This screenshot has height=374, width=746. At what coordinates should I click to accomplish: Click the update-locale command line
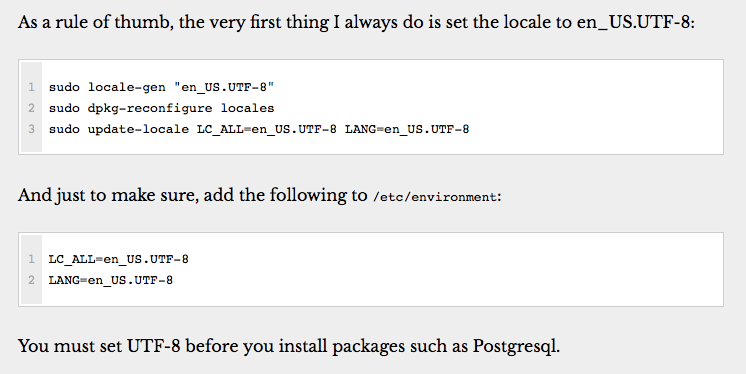pyautogui.click(x=259, y=129)
